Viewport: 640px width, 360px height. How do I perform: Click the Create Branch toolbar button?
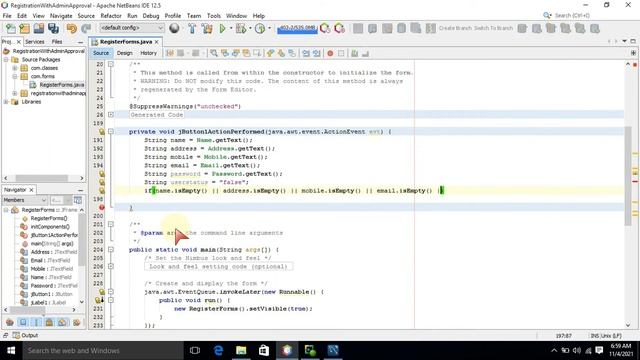[456, 28]
